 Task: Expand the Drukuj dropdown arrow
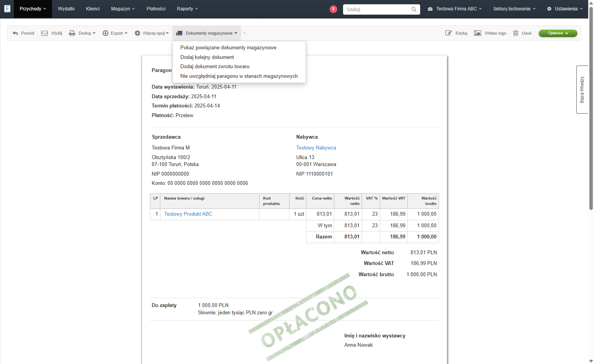click(x=94, y=34)
